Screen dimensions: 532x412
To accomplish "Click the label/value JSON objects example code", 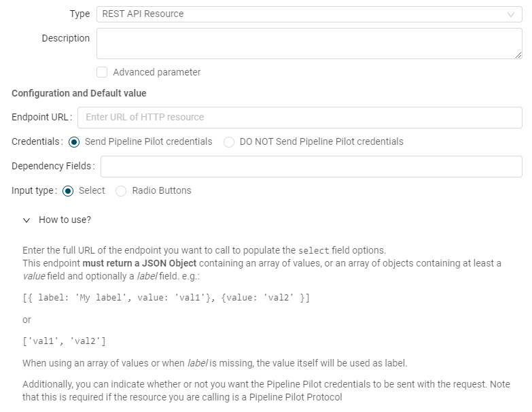I will pos(166,298).
